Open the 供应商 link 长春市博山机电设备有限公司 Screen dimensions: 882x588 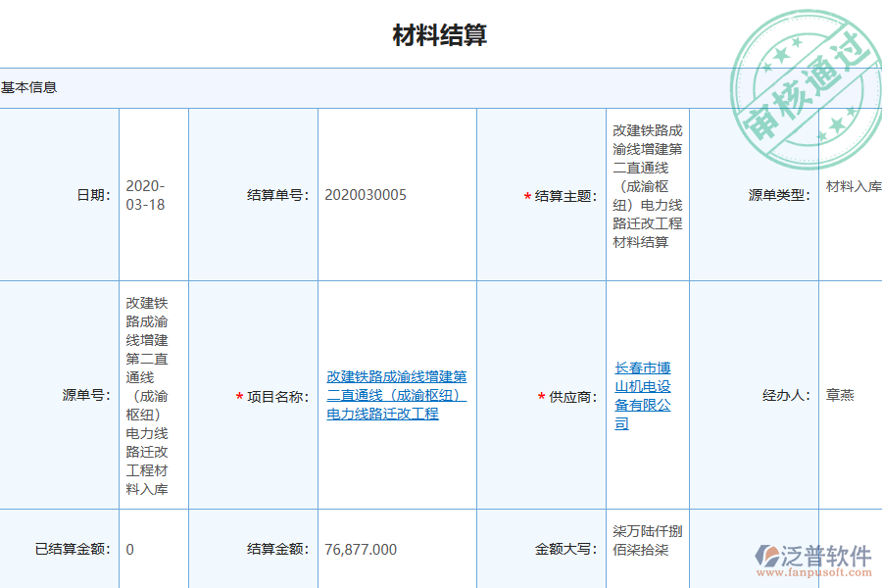click(x=642, y=396)
